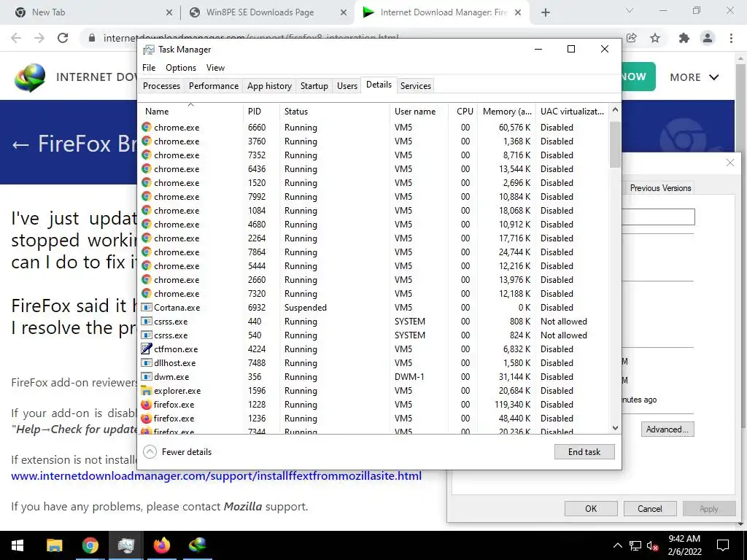Open network status tray icon

[635, 545]
